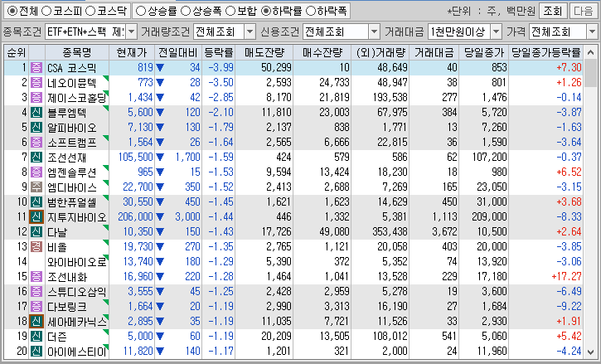This screenshot has width=601, height=364.
Task: Click the 경 badge for 비올
Action: pyautogui.click(x=36, y=247)
